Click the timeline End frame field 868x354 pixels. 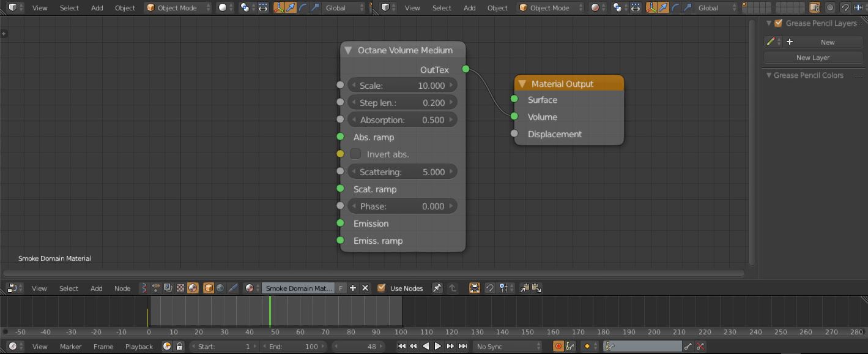click(295, 346)
